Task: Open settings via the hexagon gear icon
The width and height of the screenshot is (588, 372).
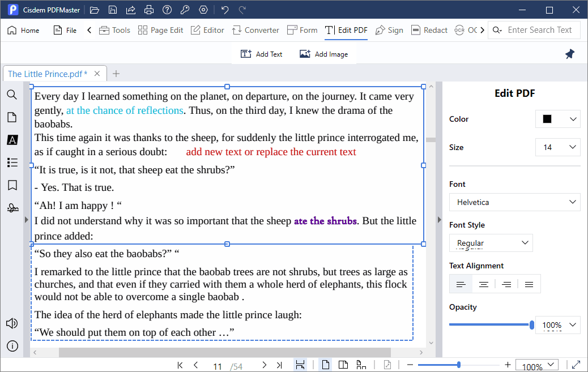Action: 203,10
